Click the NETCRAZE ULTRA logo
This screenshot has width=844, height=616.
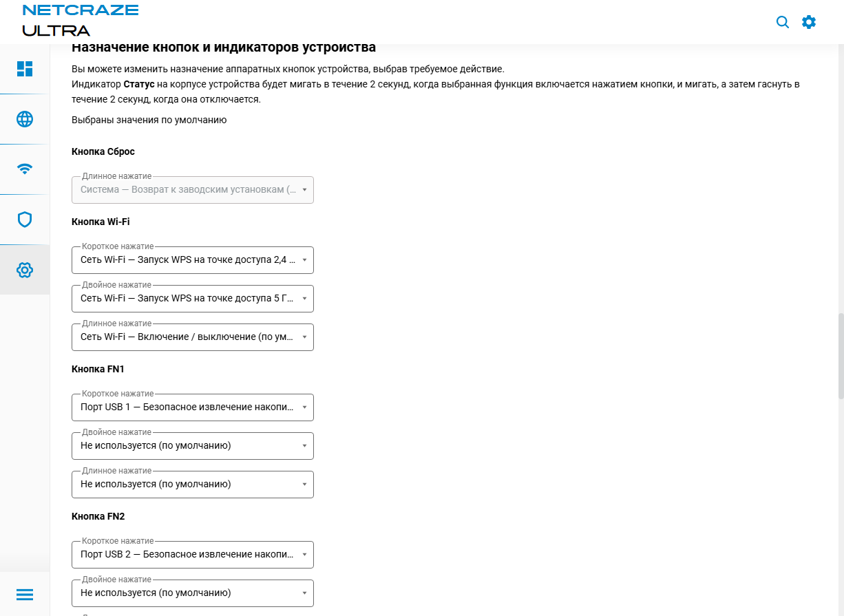pos(80,21)
